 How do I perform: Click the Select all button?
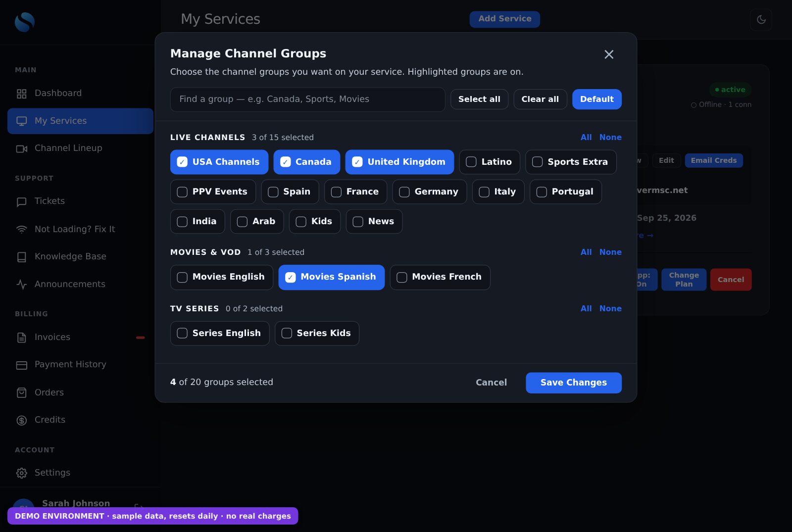pos(479,99)
